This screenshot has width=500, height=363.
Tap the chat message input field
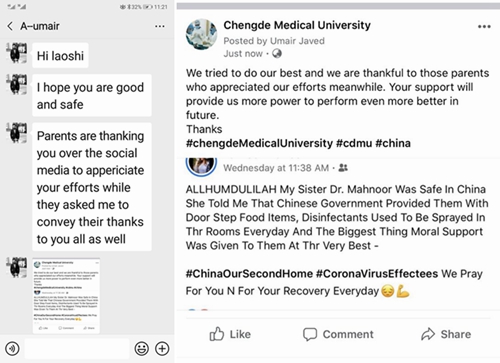[x=77, y=349]
